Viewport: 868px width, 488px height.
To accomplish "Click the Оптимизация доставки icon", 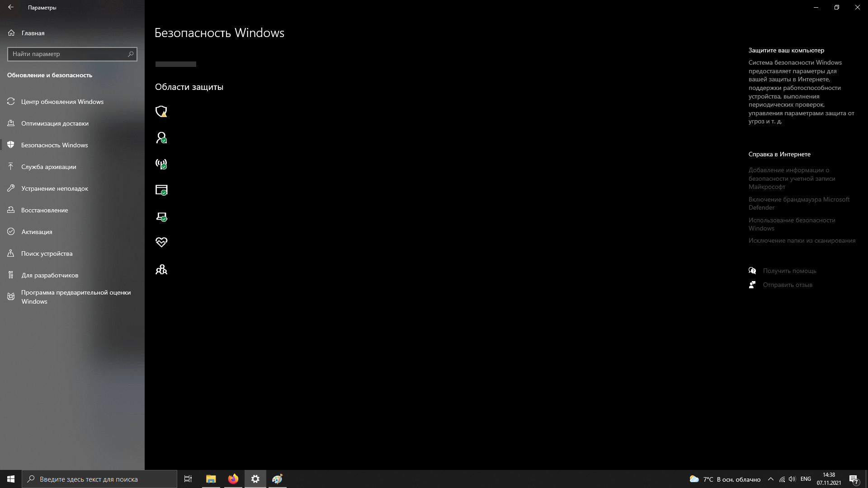I will [x=11, y=123].
